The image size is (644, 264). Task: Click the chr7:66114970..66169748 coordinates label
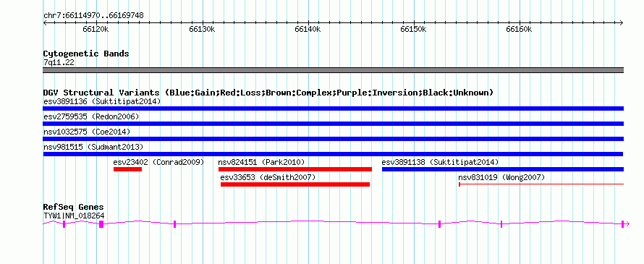coord(93,16)
